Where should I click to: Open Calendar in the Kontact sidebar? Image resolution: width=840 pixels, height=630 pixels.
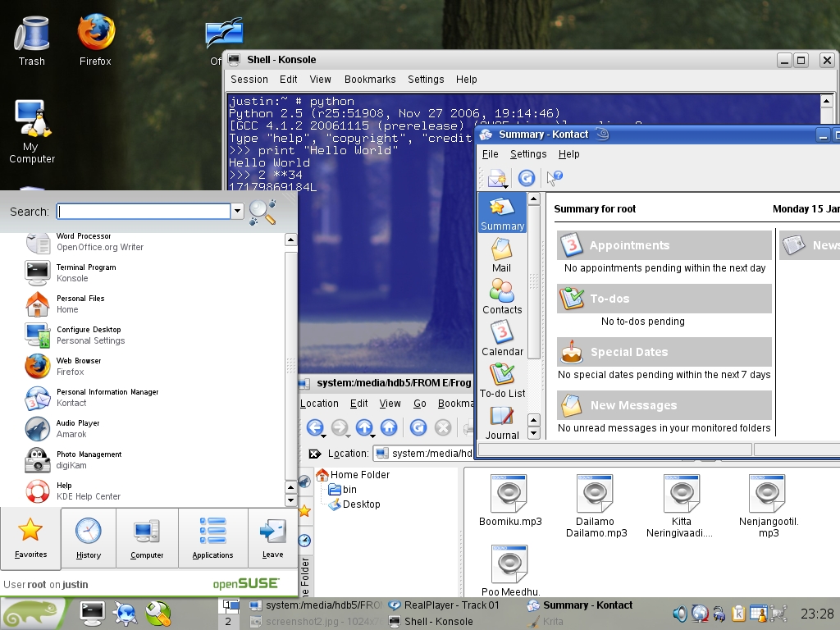(502, 338)
